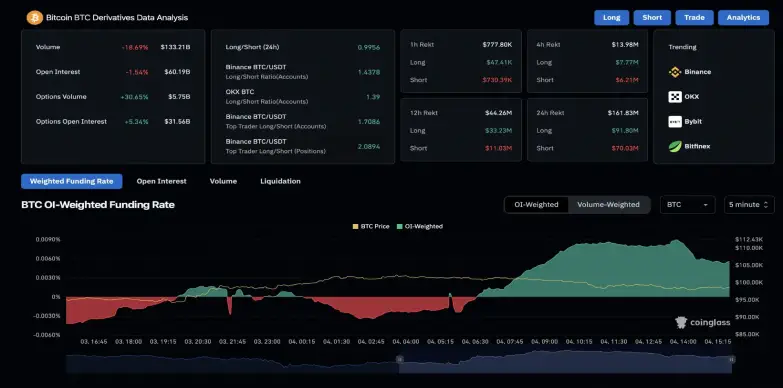Click the -18.69% Volume change
783x388 pixels.
click(135, 47)
